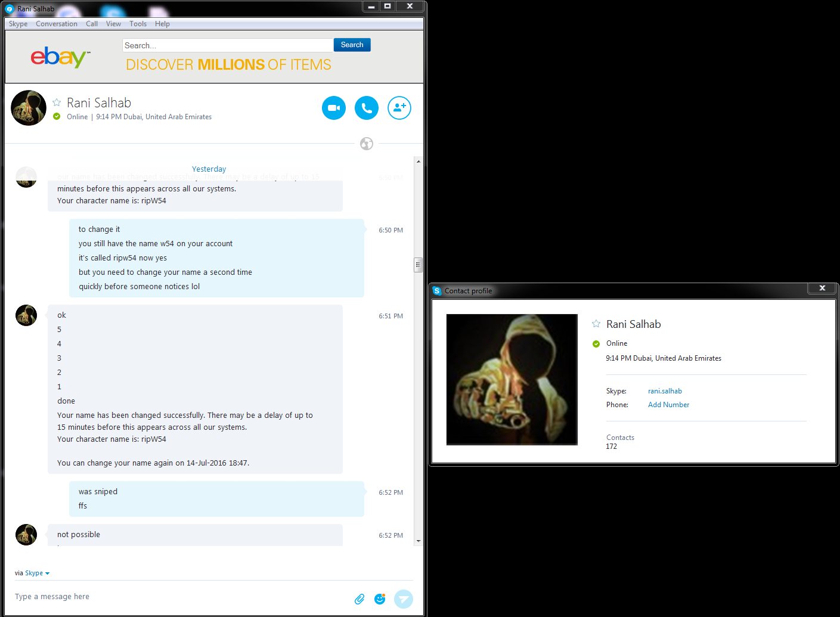Close the Contact profile window
Image resolution: width=840 pixels, height=617 pixels.
822,289
